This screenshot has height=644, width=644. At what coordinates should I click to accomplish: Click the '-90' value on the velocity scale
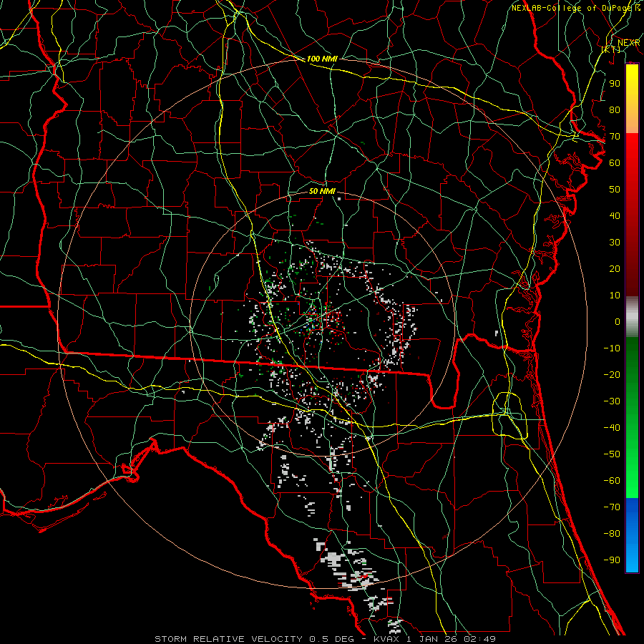612,560
